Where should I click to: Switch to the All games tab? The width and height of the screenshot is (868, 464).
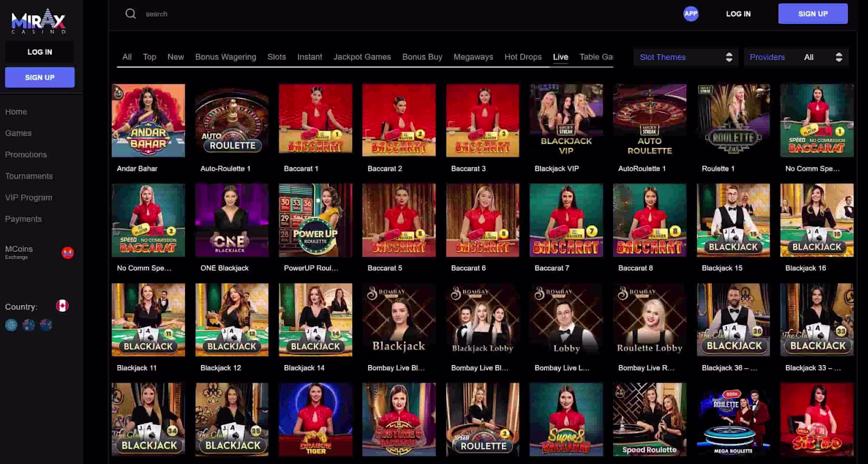coord(127,57)
